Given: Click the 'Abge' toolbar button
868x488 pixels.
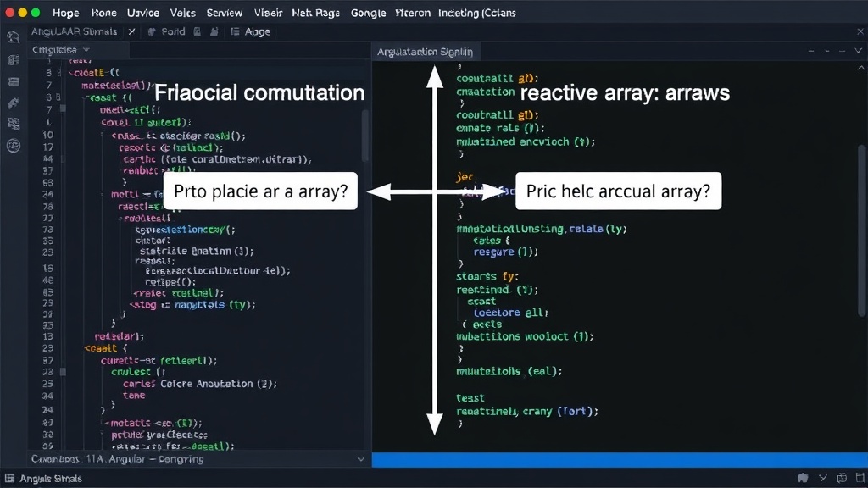Looking at the screenshot, I should click(x=258, y=31).
